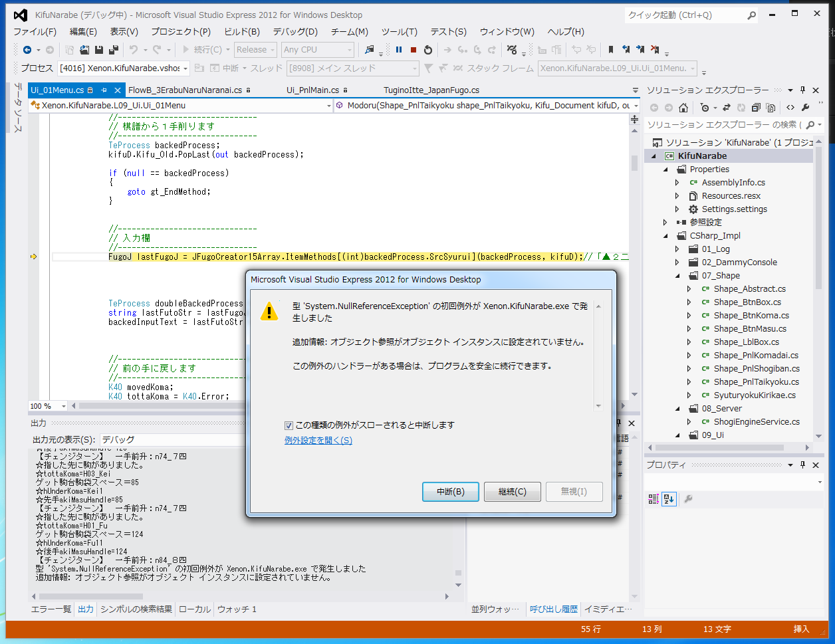
Task: Click the Undo icon in toolbar
Action: 133,50
